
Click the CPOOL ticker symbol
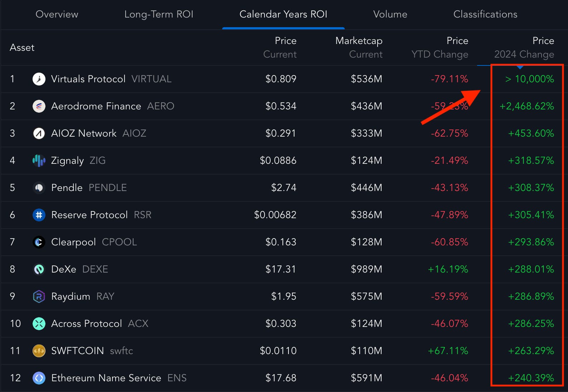pyautogui.click(x=120, y=242)
